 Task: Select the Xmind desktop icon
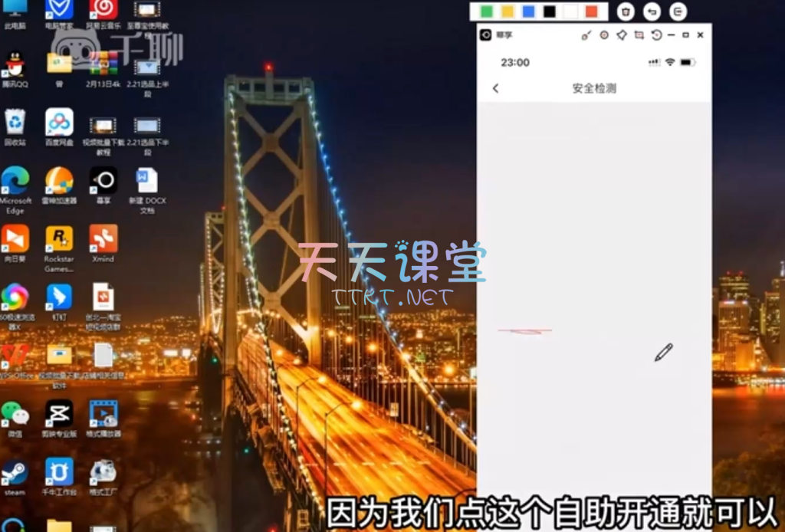[x=103, y=240]
